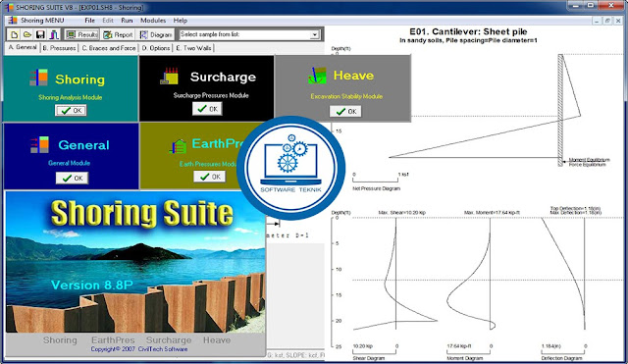Click the 'Shear Diagram' label
The height and width of the screenshot is (364, 628).
coord(369,358)
